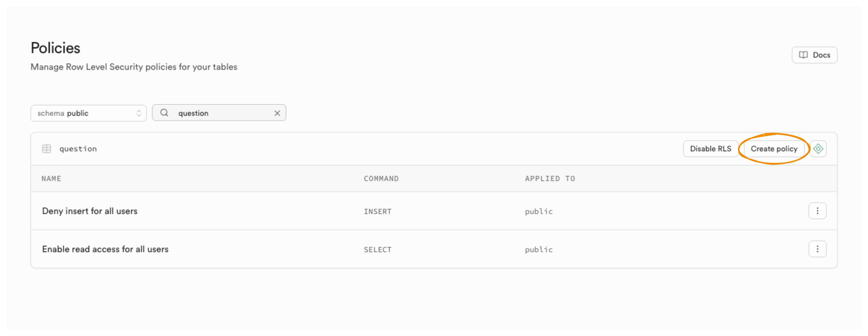Select the "Enable read access for all users" policy
The image size is (868, 336).
[x=105, y=249]
